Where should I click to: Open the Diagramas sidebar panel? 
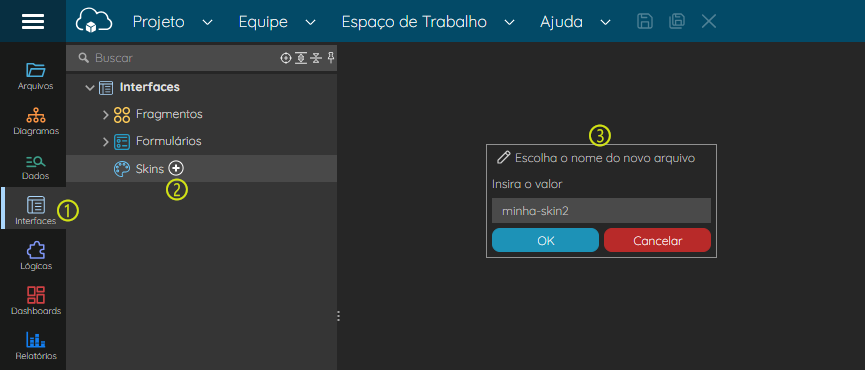pos(36,121)
